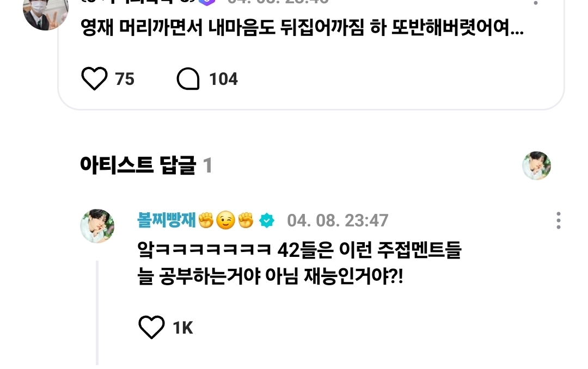Tap the vertical thread line under artist avatar
The image size is (588, 369).
pos(97,313)
